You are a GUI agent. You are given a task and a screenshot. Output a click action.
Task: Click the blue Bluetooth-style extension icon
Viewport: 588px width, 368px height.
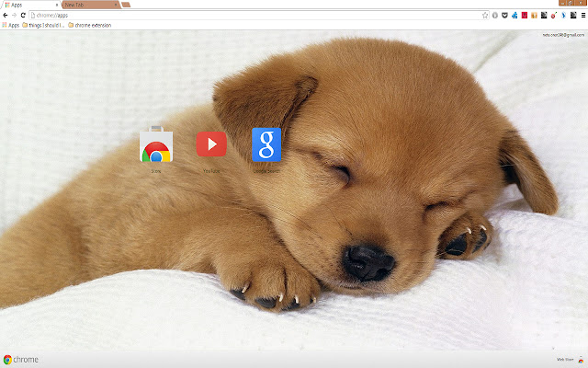click(563, 15)
